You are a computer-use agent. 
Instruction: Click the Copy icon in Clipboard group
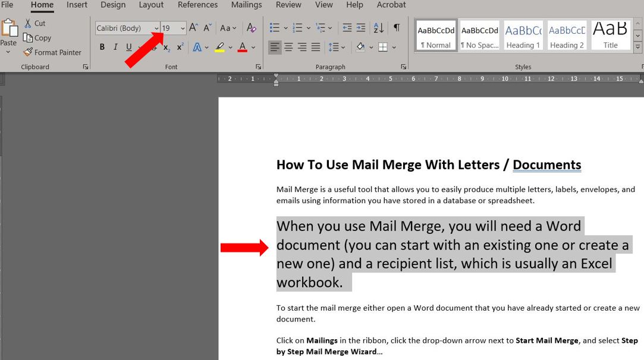[x=37, y=37]
